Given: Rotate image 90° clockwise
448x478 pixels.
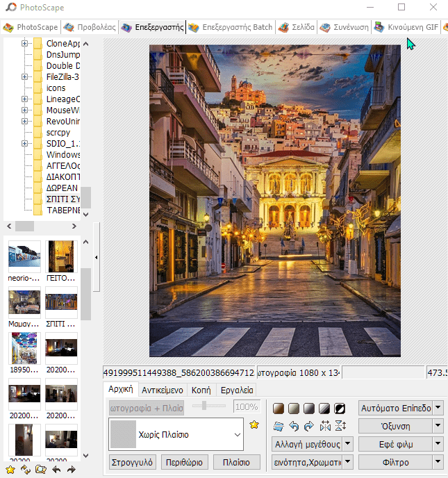Looking at the screenshot, I should [309, 426].
